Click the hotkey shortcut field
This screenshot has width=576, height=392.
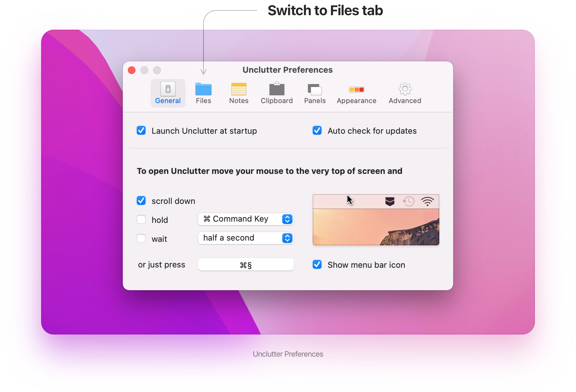point(246,265)
